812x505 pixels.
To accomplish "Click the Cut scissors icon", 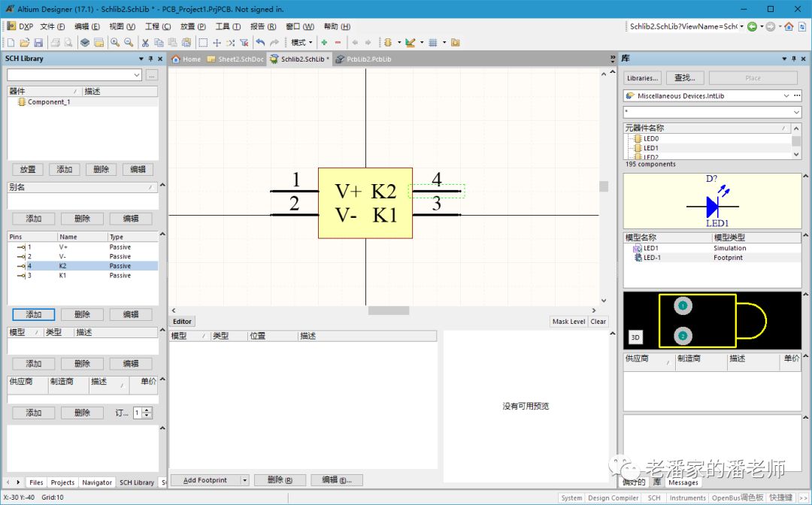I will (145, 43).
